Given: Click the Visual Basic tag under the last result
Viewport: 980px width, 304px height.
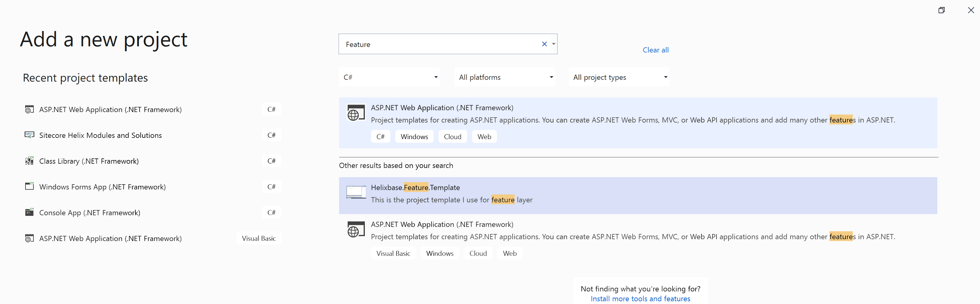Looking at the screenshot, I should [x=393, y=254].
